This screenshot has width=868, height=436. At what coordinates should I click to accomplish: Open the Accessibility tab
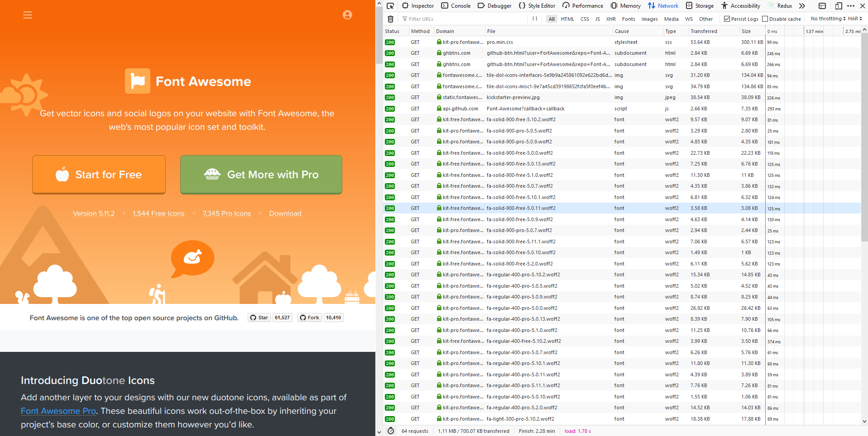click(741, 6)
